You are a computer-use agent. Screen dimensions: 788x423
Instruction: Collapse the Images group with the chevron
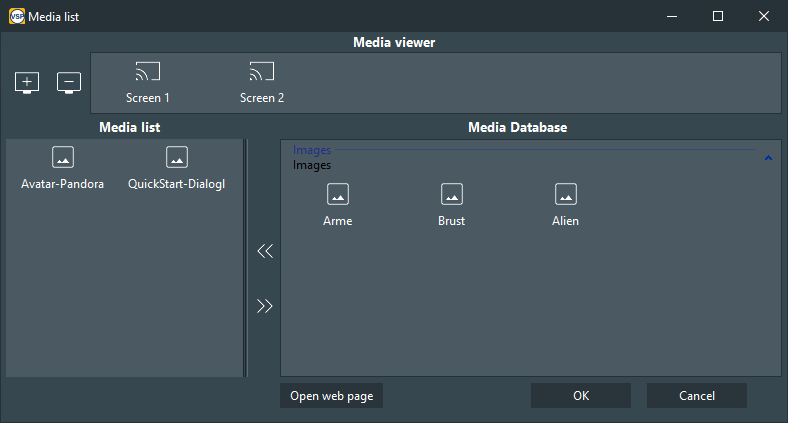(x=768, y=158)
